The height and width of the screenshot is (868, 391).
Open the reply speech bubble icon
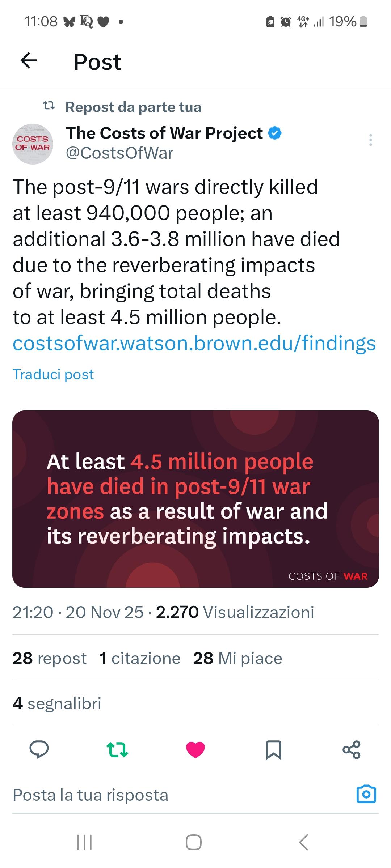point(39,749)
